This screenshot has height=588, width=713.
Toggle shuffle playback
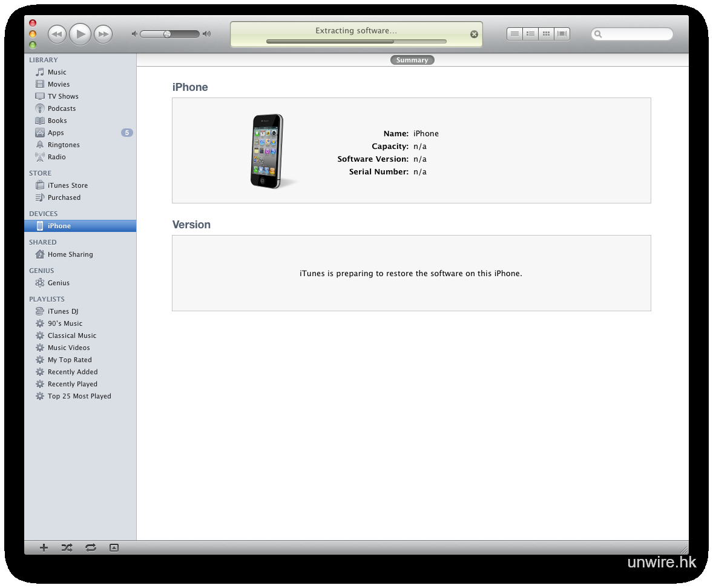pos(67,547)
